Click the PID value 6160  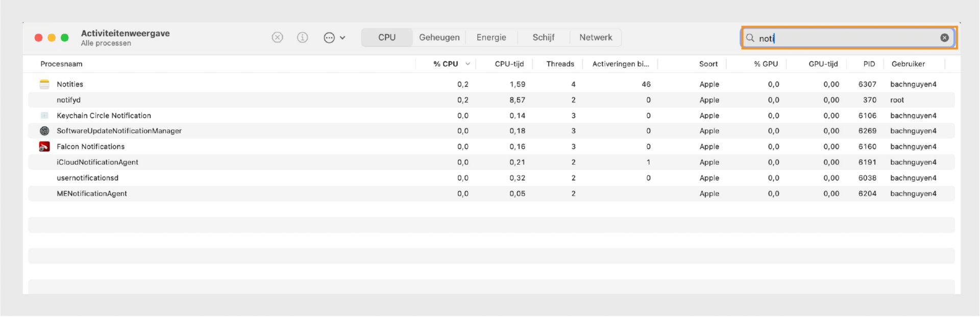[867, 147]
